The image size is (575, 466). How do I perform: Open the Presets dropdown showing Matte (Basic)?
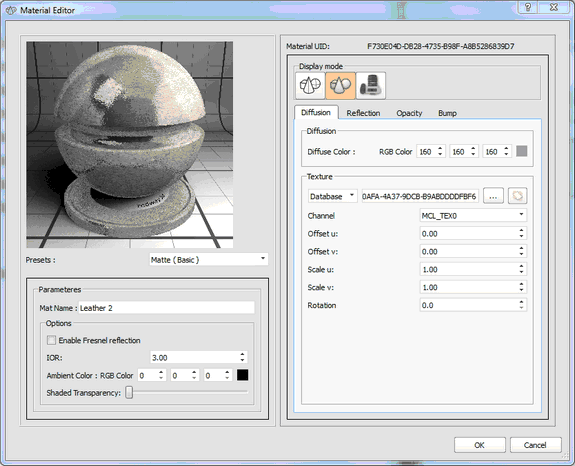click(208, 260)
